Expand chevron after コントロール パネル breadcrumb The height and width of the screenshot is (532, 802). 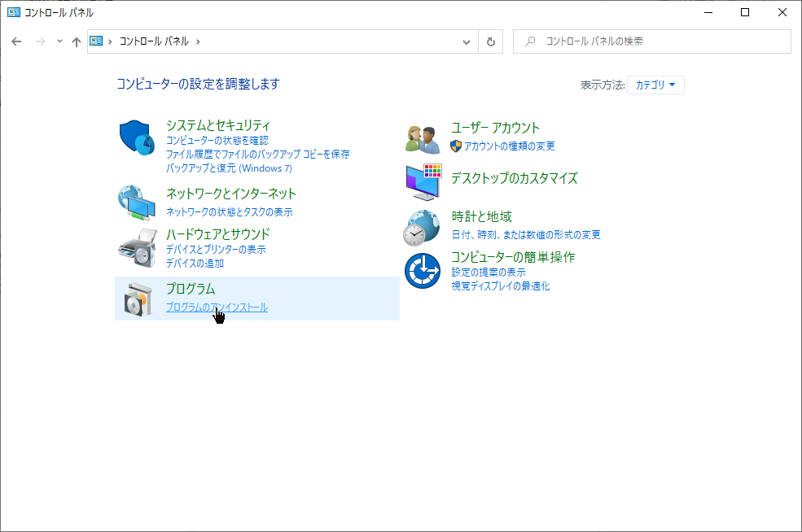coord(198,42)
